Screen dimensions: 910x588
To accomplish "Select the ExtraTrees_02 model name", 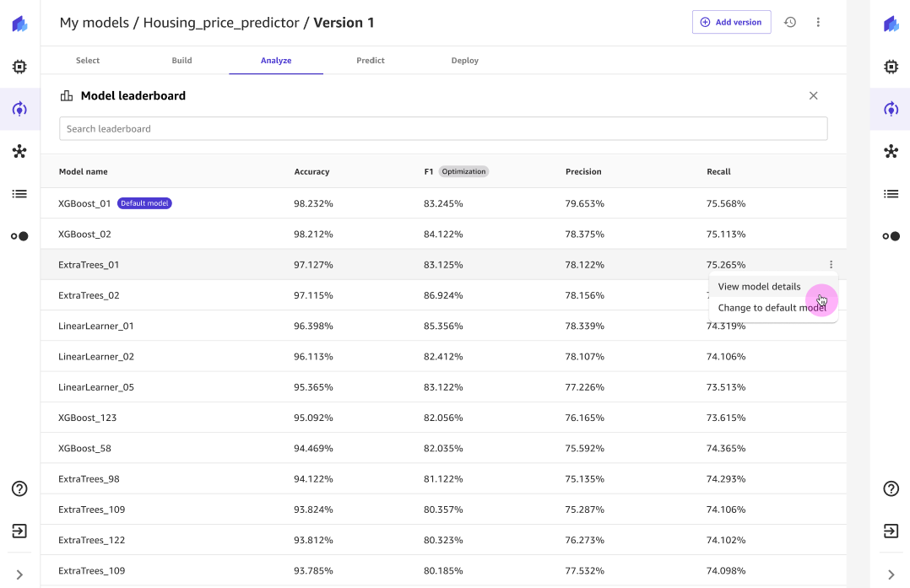I will 89,295.
